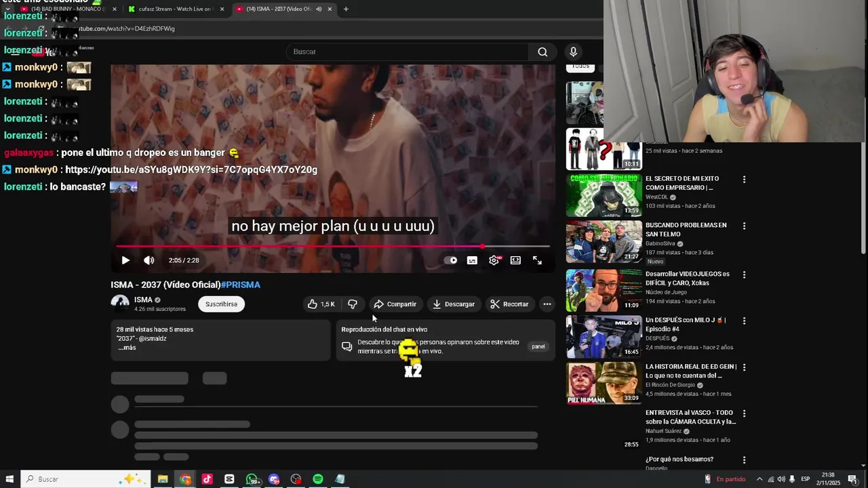Mute the video volume speaker icon
The width and height of the screenshot is (868, 488).
pyautogui.click(x=149, y=260)
